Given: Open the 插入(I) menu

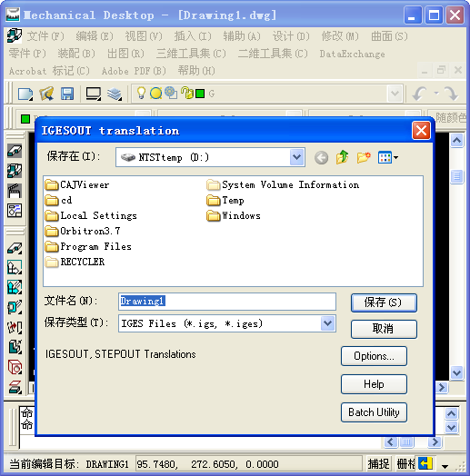Looking at the screenshot, I should 193,36.
